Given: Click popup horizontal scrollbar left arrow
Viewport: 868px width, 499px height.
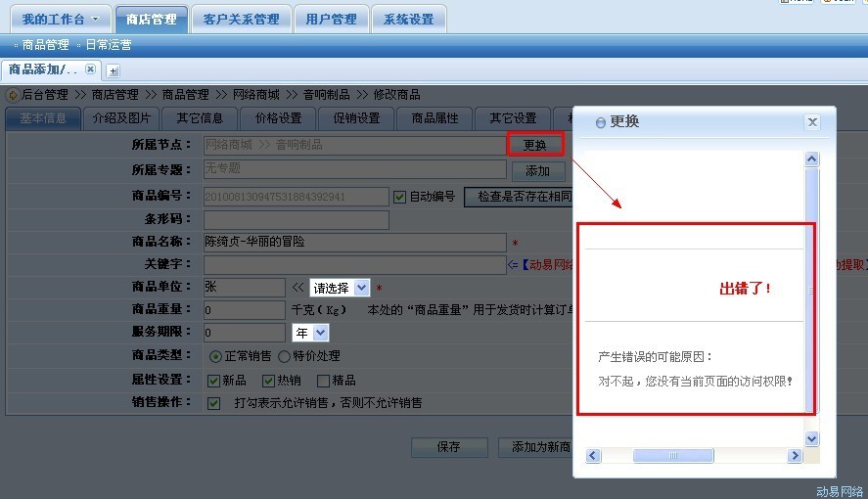Looking at the screenshot, I should tap(592, 456).
